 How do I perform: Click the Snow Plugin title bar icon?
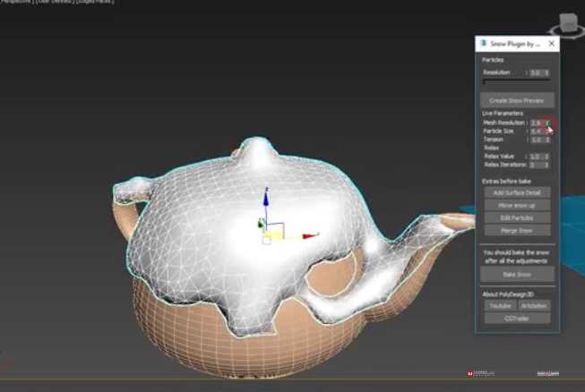click(x=484, y=43)
